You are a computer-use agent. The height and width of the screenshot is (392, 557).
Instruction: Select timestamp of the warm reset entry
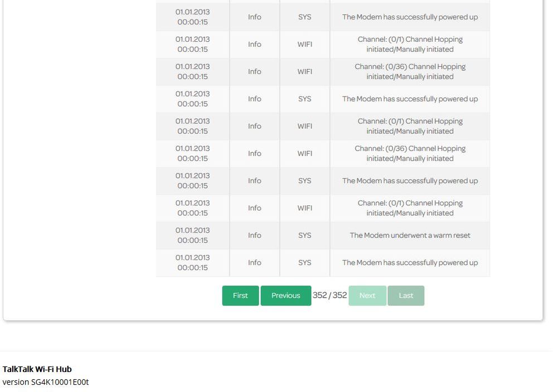(x=192, y=235)
